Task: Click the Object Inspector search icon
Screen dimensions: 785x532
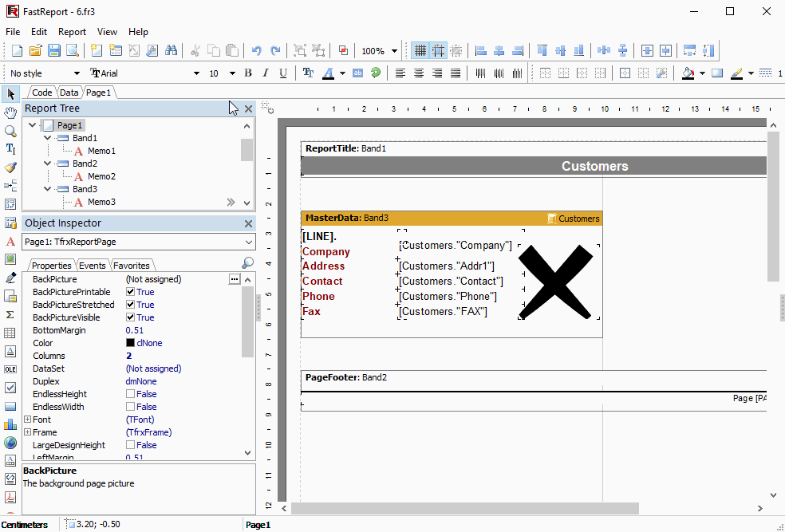Action: pyautogui.click(x=248, y=262)
